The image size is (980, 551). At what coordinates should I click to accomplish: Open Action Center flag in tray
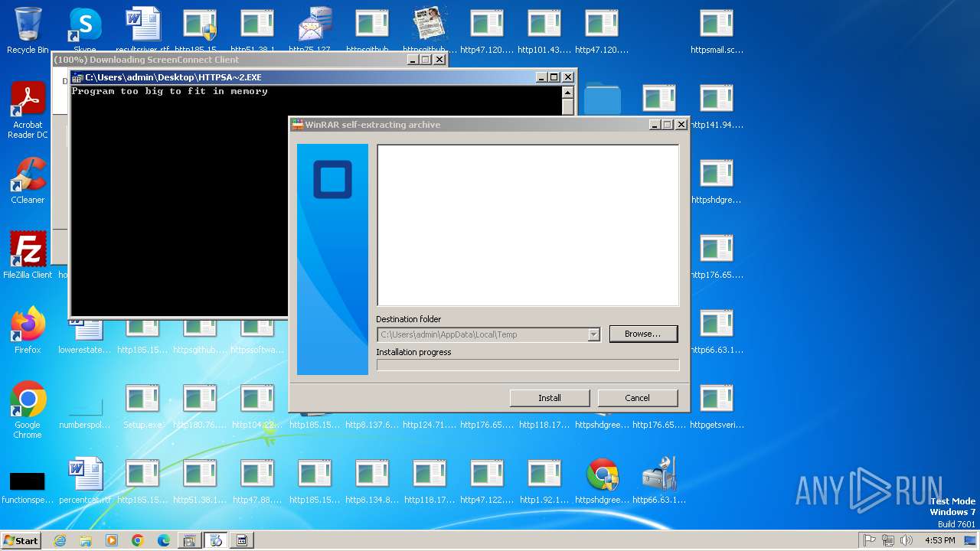[869, 540]
